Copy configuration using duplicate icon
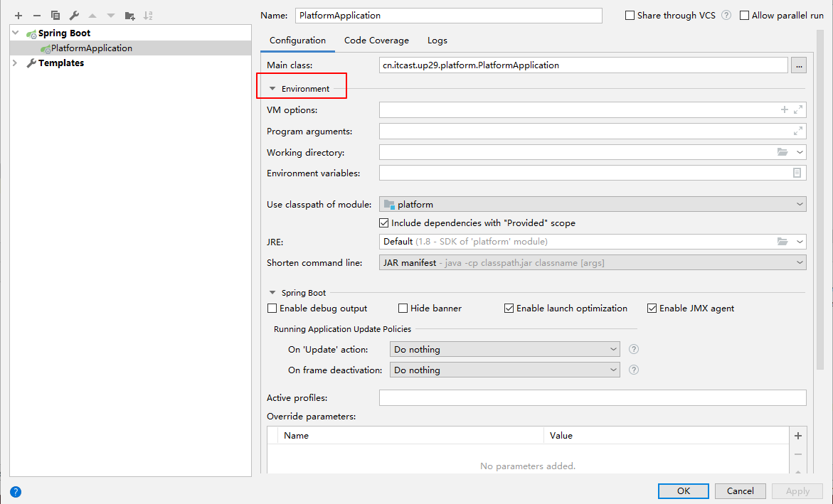Viewport: 833px width, 504px height. click(55, 16)
